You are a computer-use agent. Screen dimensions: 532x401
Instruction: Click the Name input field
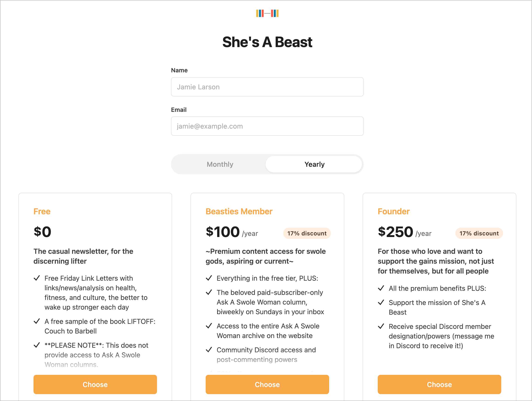point(267,87)
